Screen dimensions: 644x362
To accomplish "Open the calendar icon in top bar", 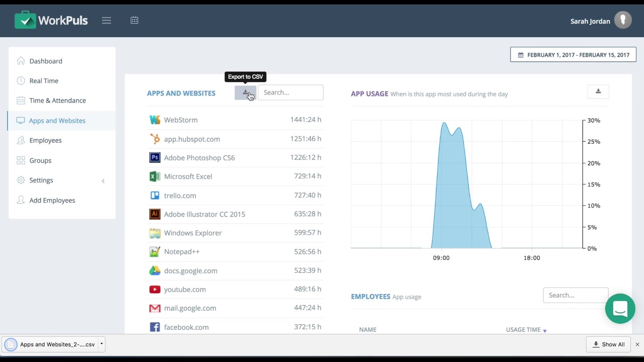I will [x=134, y=20].
